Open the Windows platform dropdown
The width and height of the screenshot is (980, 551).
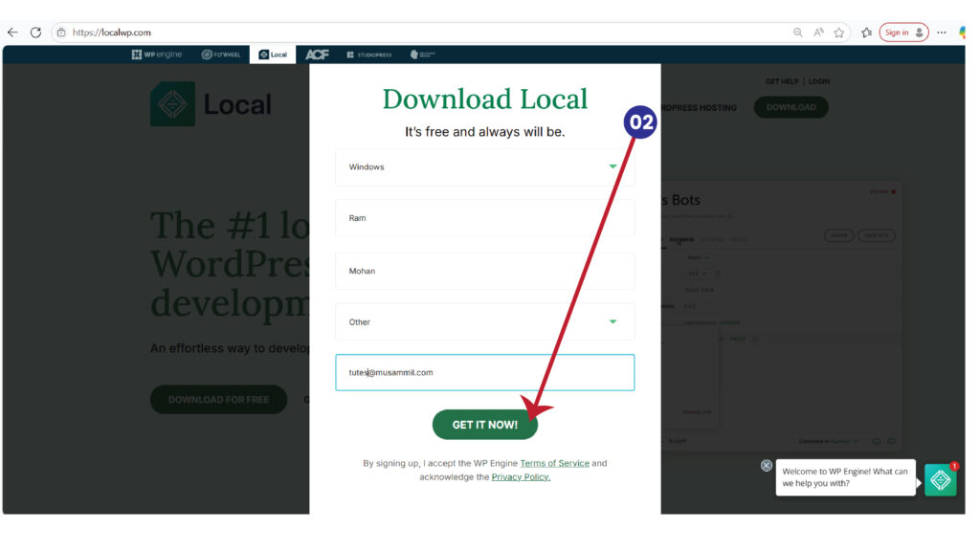click(485, 166)
